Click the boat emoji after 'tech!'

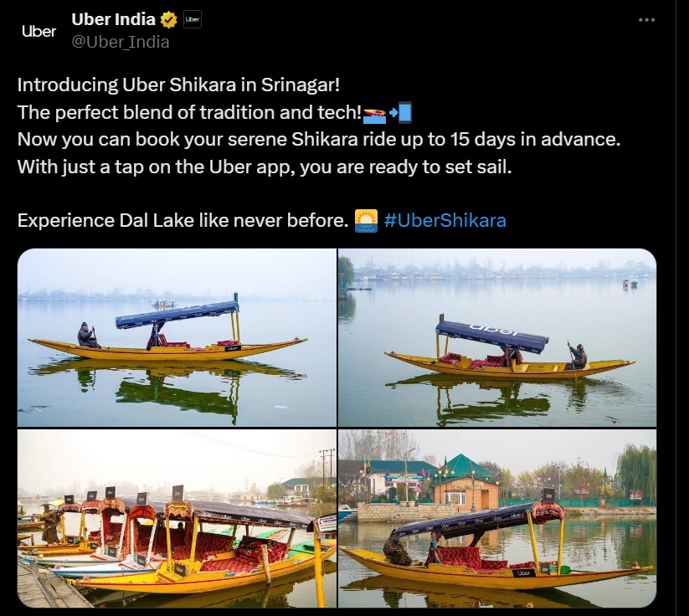(x=375, y=114)
